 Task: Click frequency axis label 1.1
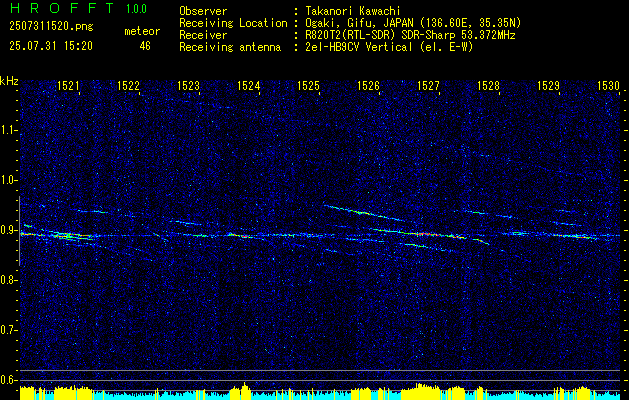(8, 130)
